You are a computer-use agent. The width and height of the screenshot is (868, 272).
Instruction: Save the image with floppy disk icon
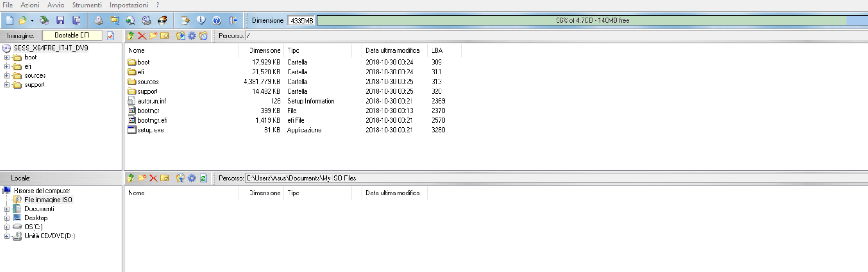click(60, 20)
